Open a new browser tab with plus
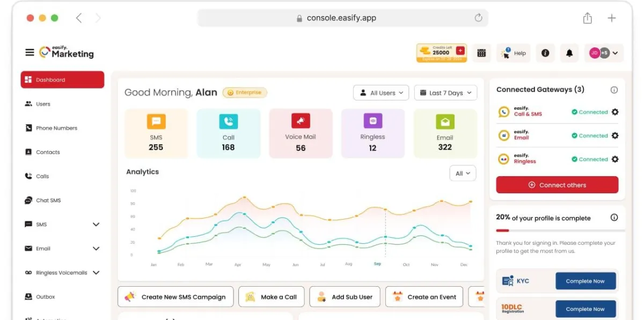This screenshot has height=320, width=644. tap(612, 18)
